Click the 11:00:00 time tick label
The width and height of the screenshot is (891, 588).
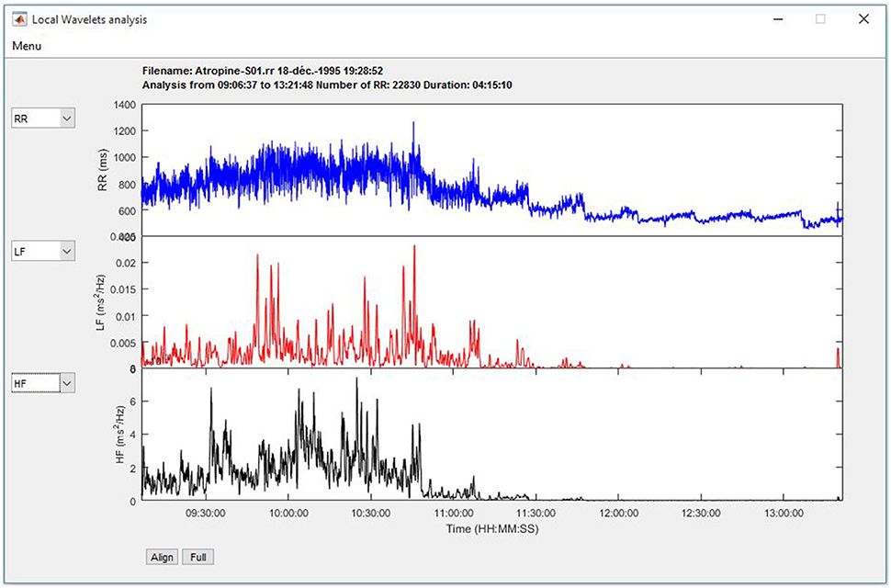point(454,513)
